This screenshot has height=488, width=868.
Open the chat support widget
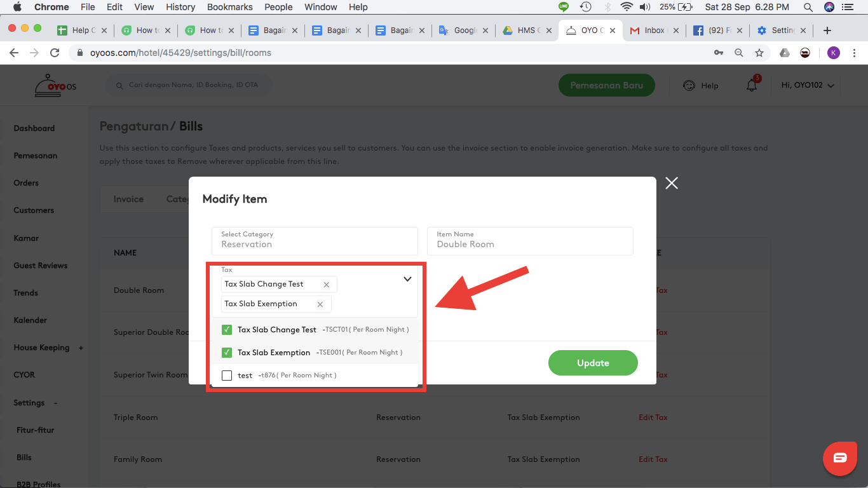tap(840, 457)
